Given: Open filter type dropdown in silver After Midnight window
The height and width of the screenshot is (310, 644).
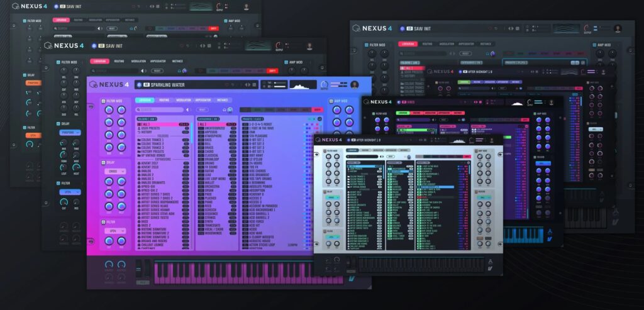Looking at the screenshot, I should tap(333, 237).
